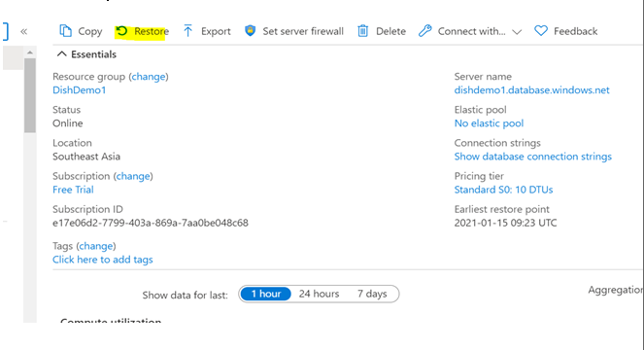Click the 2021-01-15 09:23 UTC restore point
This screenshot has height=350, width=644.
506,223
